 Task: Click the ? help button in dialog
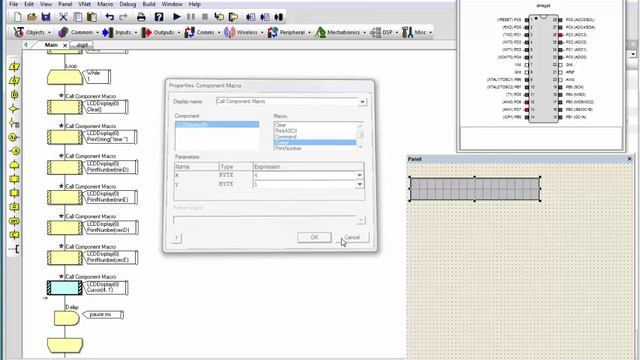(x=176, y=238)
